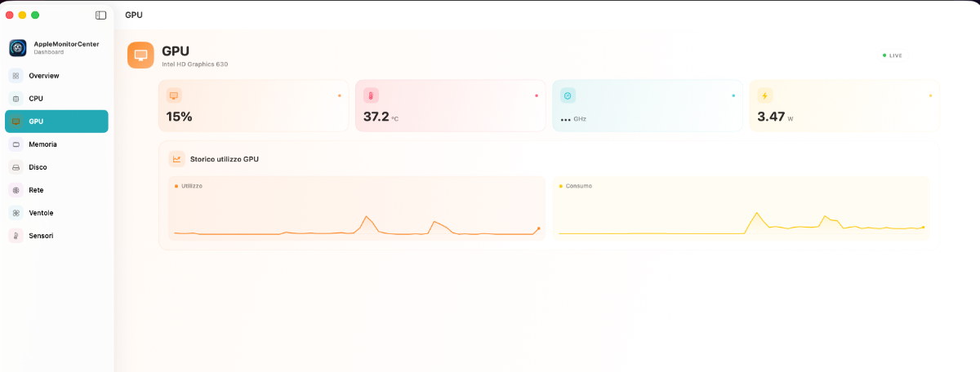The image size is (980, 372).
Task: Click the orange Utilizzo history graph
Action: (x=357, y=208)
